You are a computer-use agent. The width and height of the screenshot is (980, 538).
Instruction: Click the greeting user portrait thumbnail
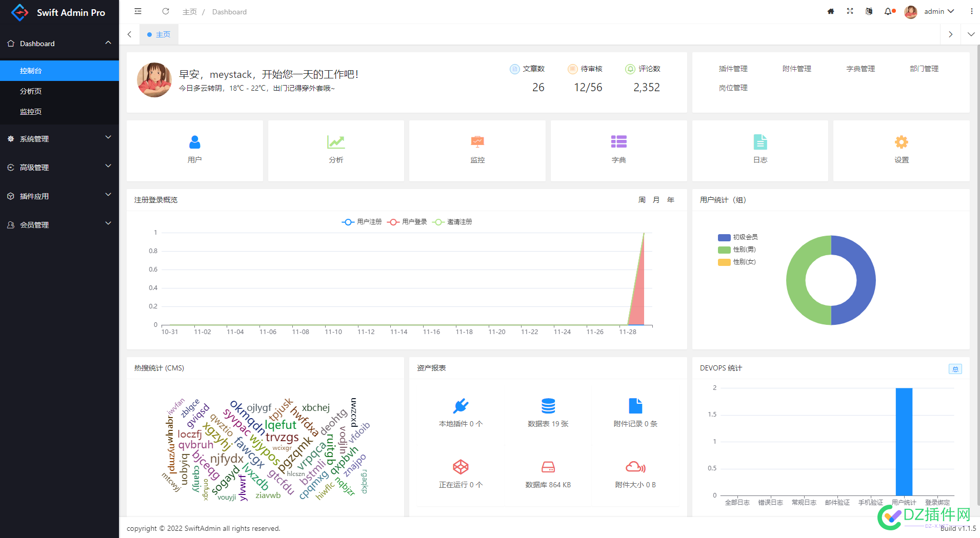[x=154, y=80]
